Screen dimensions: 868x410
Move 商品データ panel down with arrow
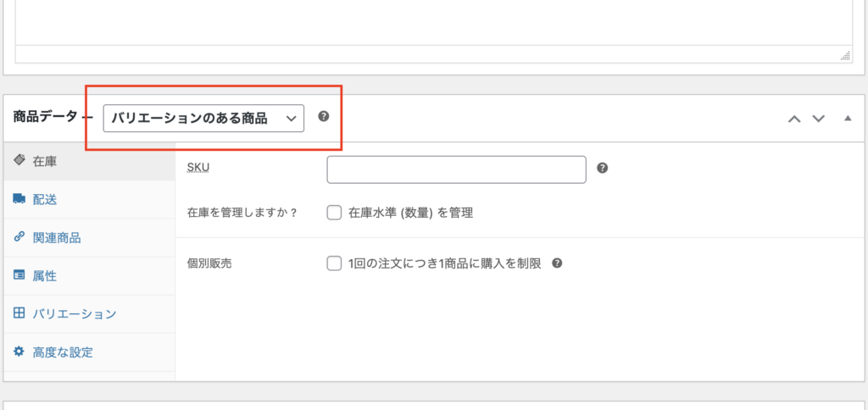[818, 119]
